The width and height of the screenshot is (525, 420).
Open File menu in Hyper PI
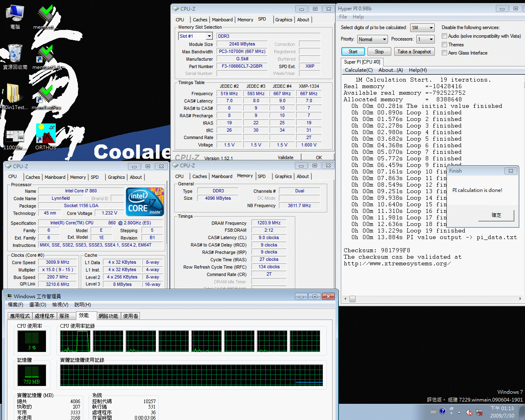(343, 17)
